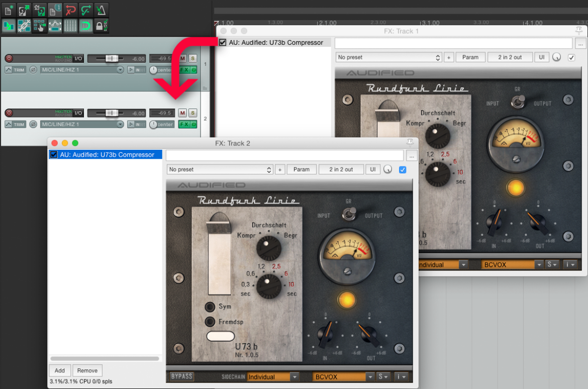Screen dimensions: 588x389
Task: Toggle FX bypass power button on track 2
Action: pos(194,124)
